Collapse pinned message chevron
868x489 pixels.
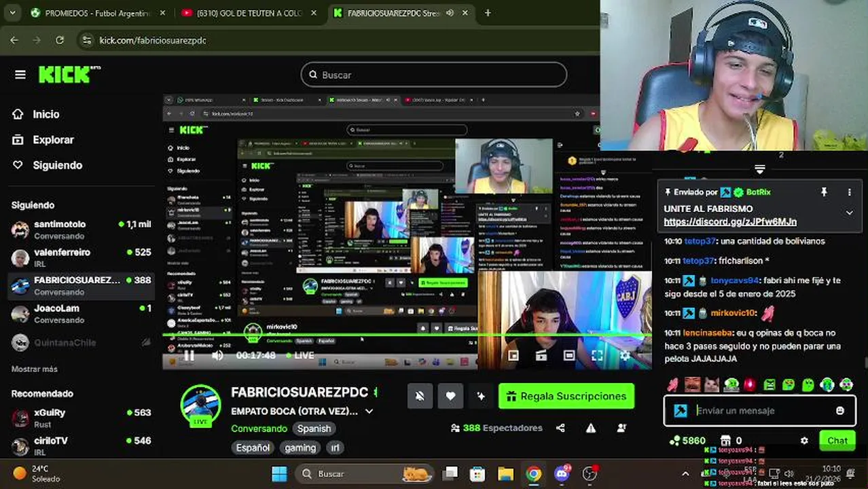point(849,213)
